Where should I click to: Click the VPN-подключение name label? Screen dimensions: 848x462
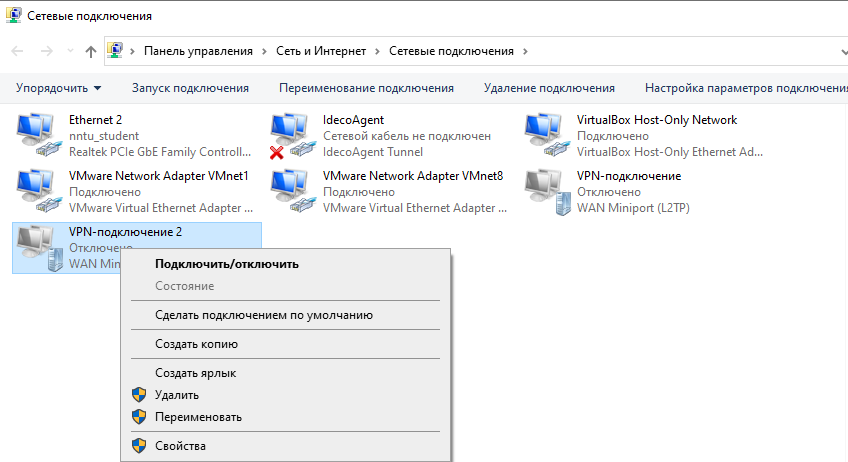coord(628,176)
